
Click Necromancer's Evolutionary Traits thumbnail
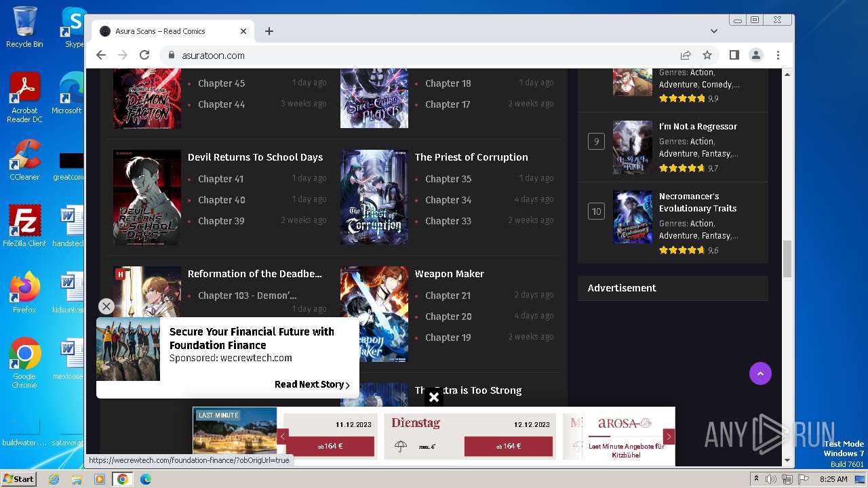[633, 217]
